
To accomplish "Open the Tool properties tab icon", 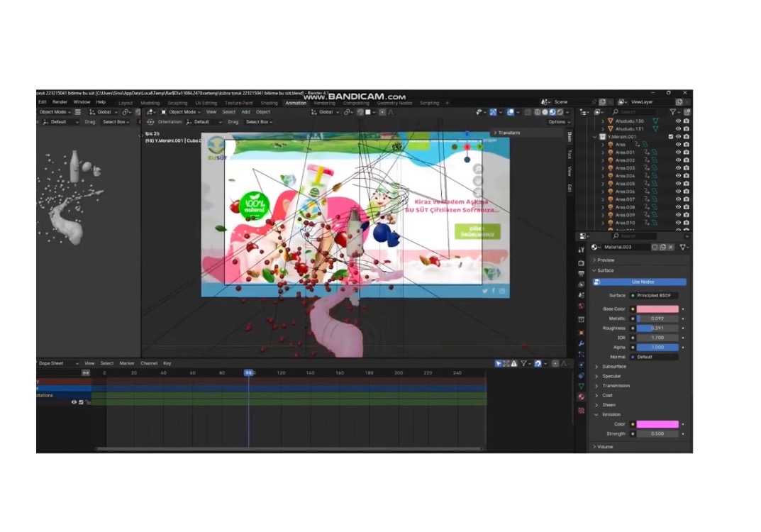I will [581, 250].
